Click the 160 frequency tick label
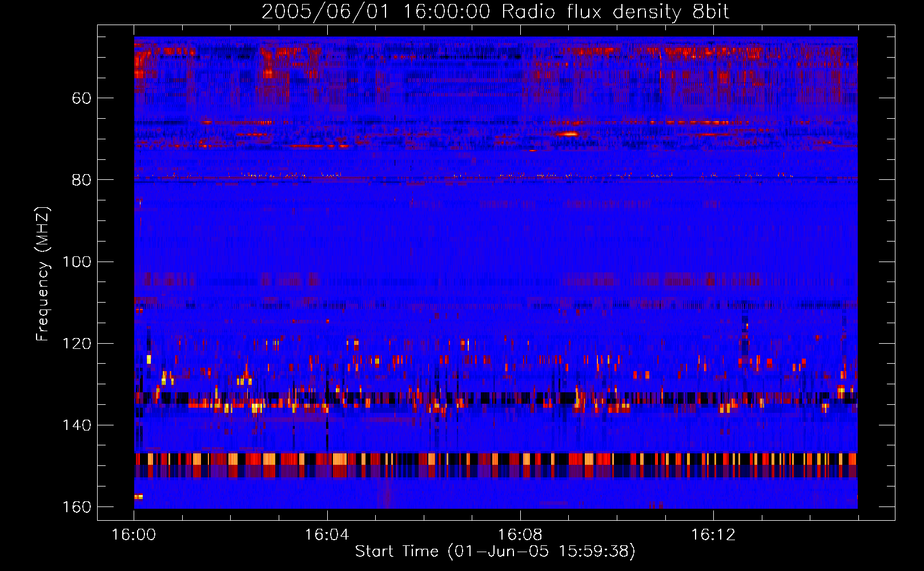Image resolution: width=924 pixels, height=571 pixels. 77,507
